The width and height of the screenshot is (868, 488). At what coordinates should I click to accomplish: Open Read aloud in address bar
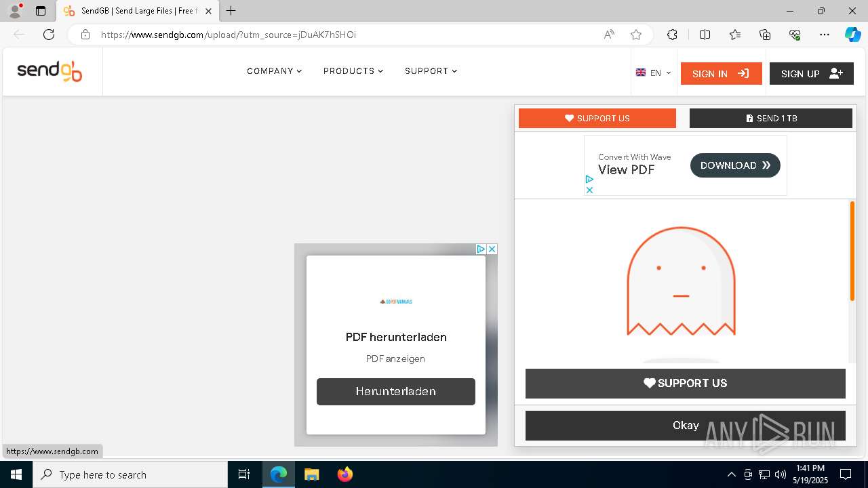[609, 35]
